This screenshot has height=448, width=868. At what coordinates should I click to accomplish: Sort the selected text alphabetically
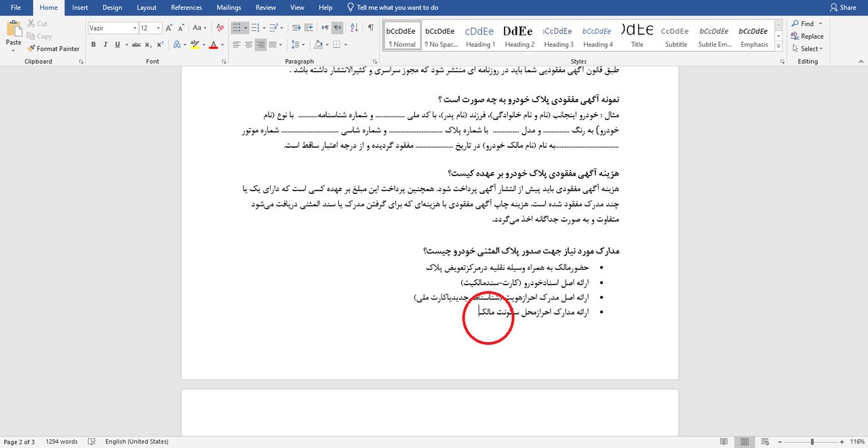coord(353,28)
